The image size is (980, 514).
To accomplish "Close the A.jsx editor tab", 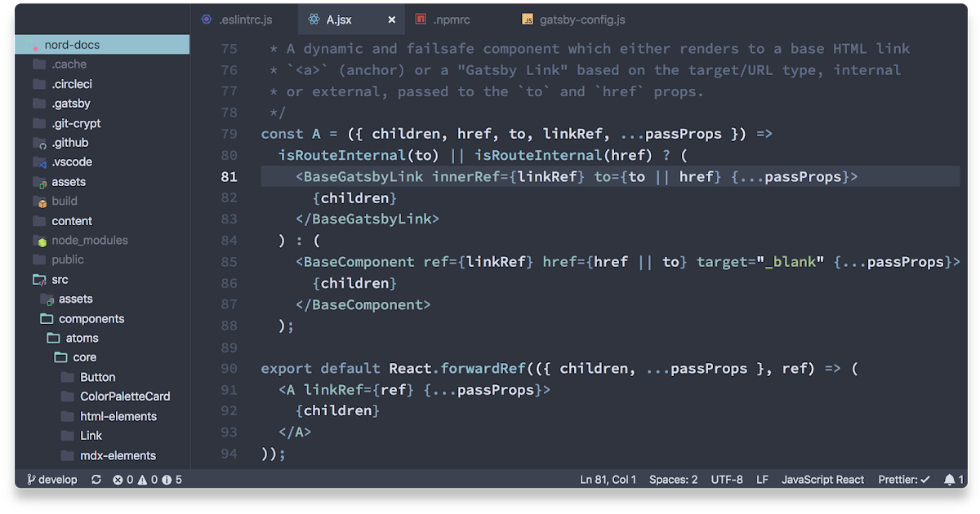I will pos(390,19).
